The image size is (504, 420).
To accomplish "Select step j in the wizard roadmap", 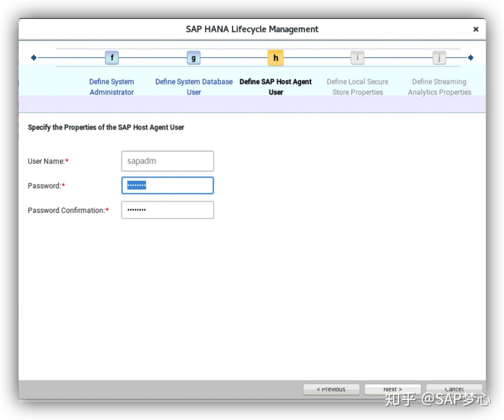I will point(439,57).
